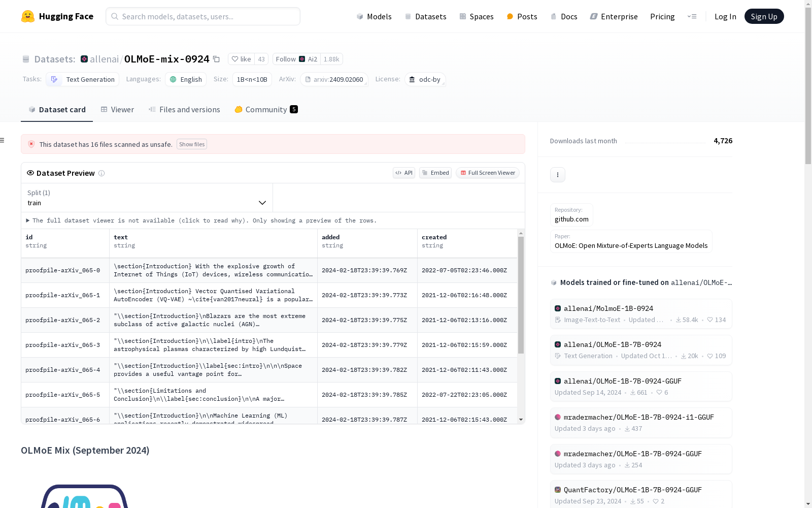Open the Community tab
The height and width of the screenshot is (508, 812).
(x=266, y=110)
